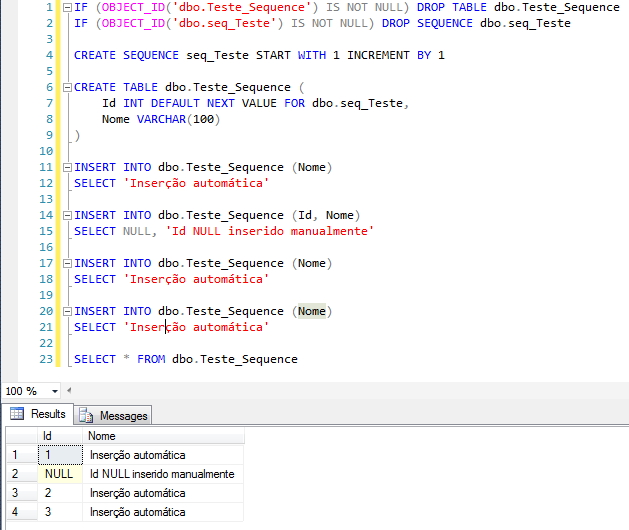This screenshot has width=629, height=530.
Task: Click the Results tab grid icon
Action: click(17, 413)
